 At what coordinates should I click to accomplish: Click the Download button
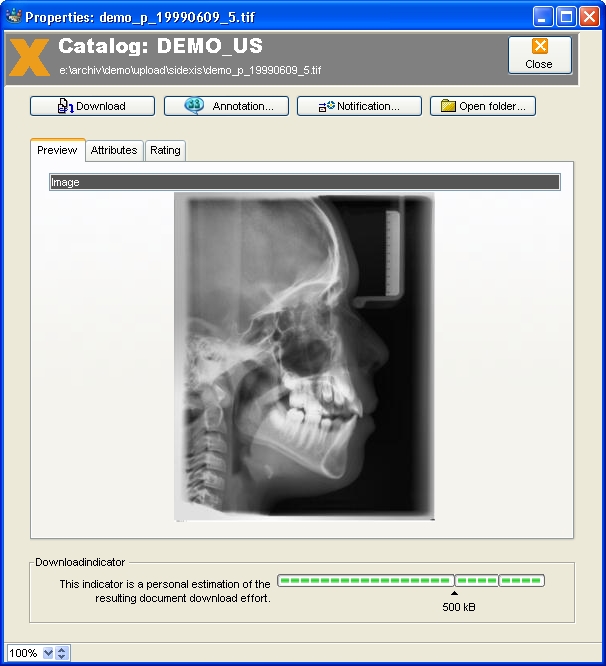[92, 106]
